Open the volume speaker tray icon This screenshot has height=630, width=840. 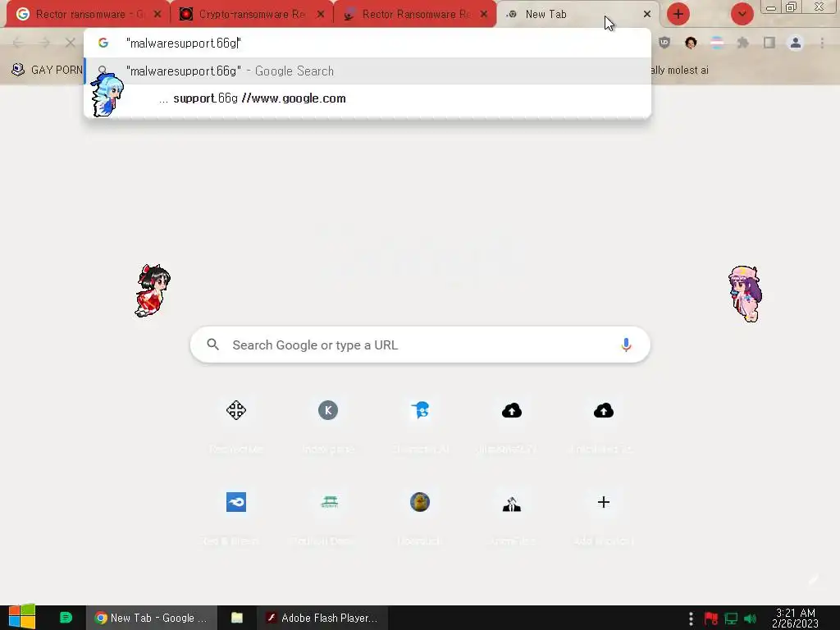[x=751, y=619]
